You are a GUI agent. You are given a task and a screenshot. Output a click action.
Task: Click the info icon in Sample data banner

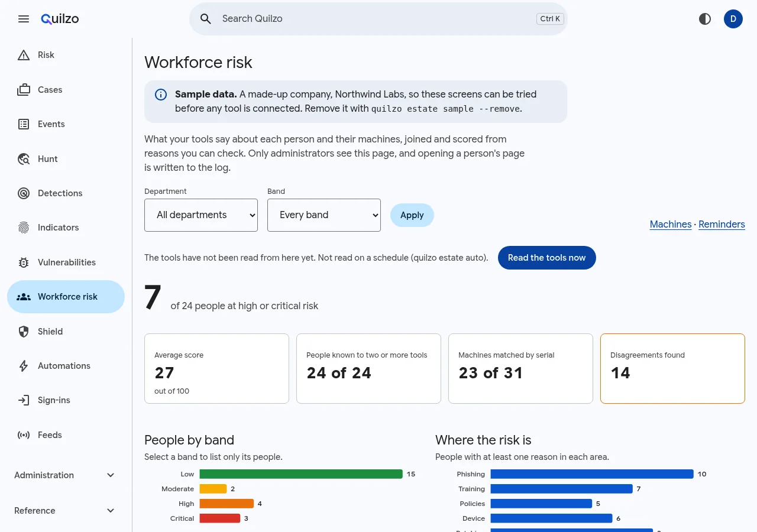[x=161, y=95]
